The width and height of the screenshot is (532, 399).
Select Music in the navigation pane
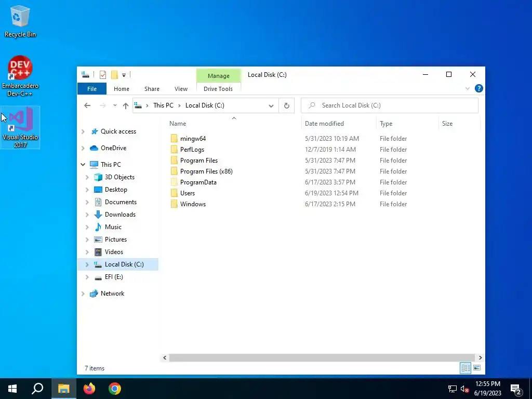[x=113, y=227]
